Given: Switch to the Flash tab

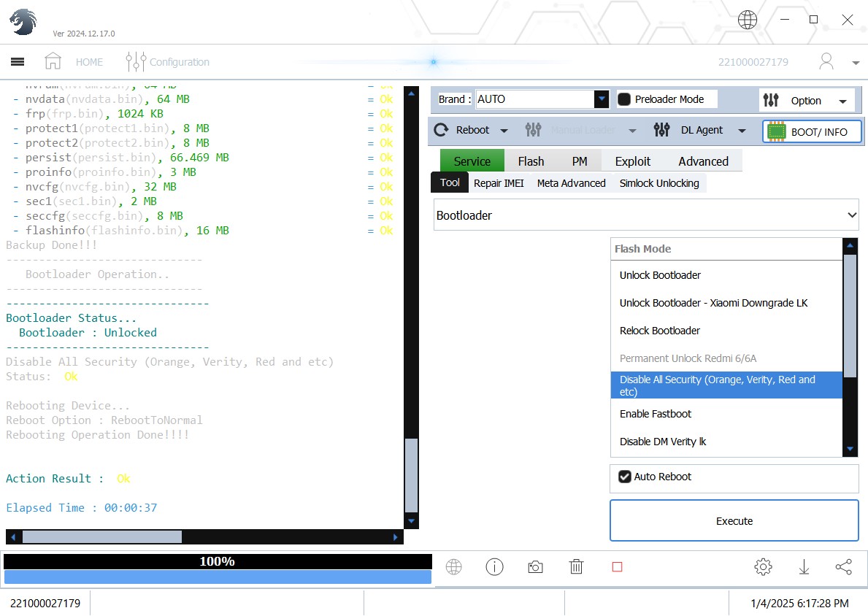Looking at the screenshot, I should point(531,161).
